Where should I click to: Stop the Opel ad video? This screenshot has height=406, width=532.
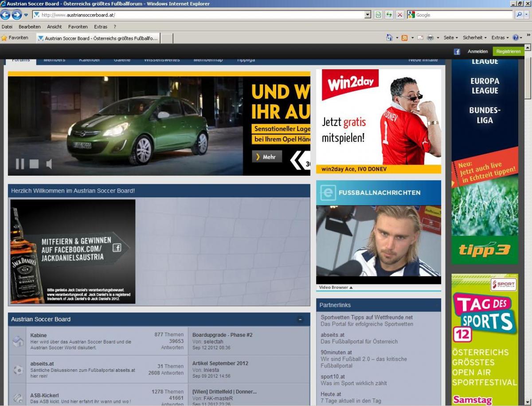[34, 164]
